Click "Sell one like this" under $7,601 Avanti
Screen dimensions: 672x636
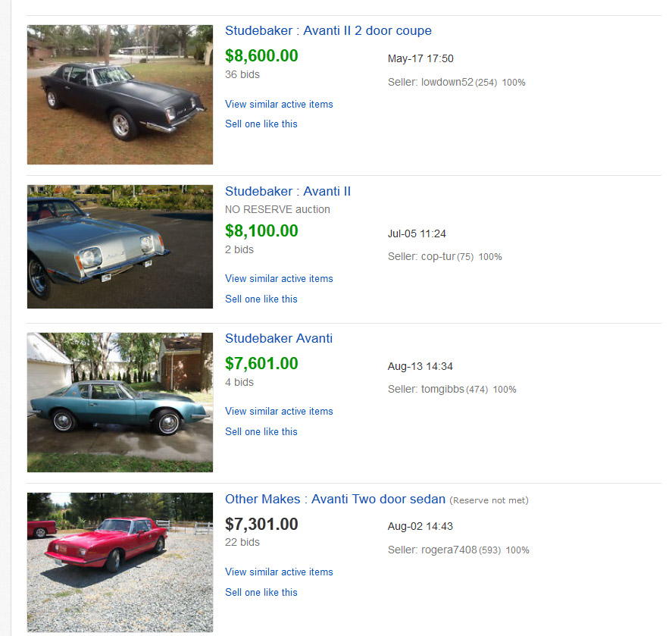click(261, 431)
